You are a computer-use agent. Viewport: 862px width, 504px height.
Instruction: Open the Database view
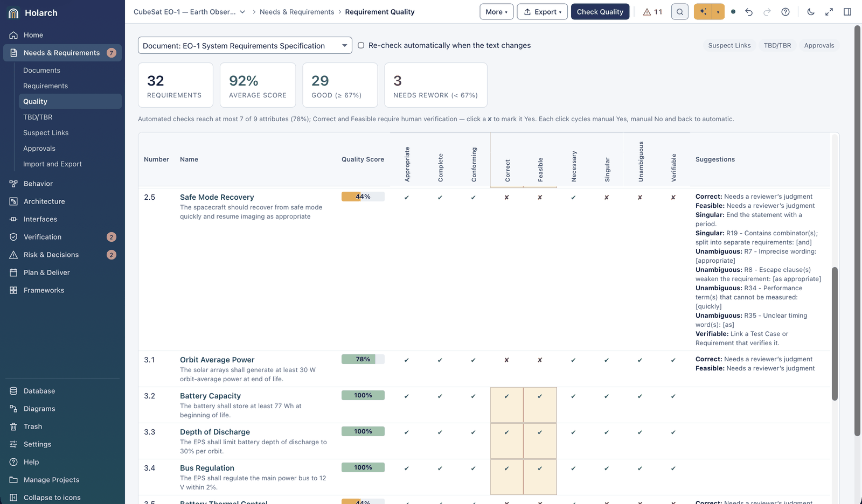[x=62, y=391]
